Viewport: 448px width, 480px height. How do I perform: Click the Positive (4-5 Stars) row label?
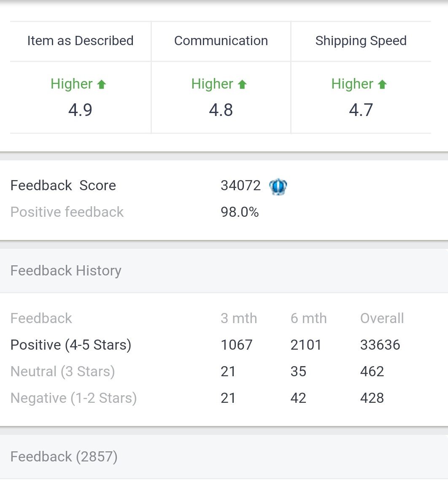tap(71, 345)
